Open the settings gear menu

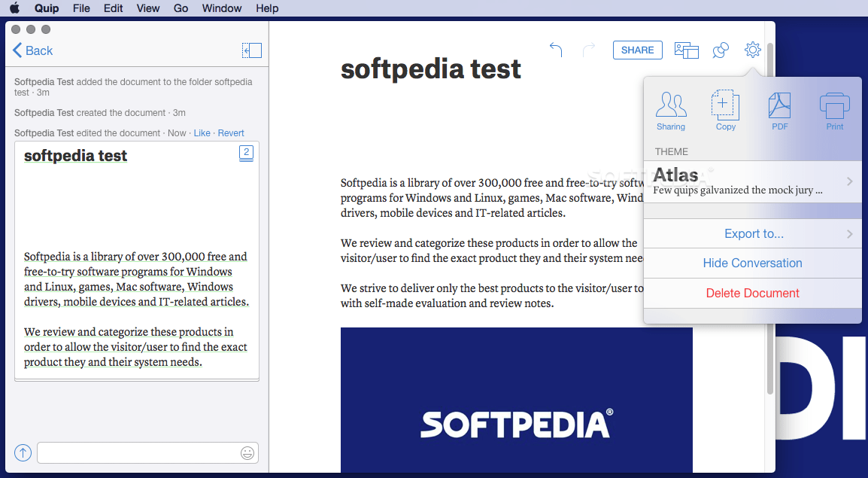tap(752, 50)
